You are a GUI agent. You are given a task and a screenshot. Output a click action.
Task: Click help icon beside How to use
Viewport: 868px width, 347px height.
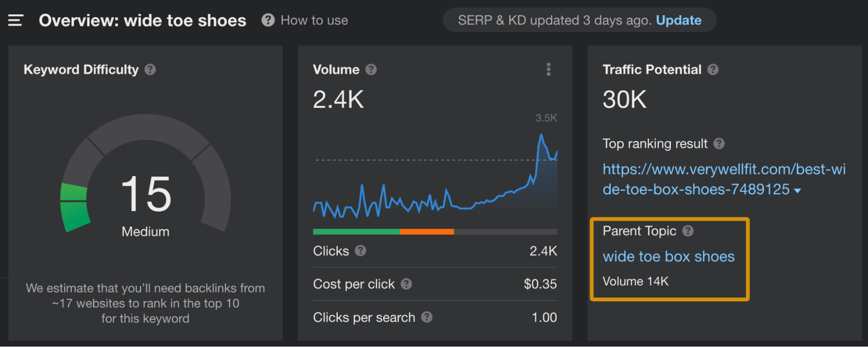268,20
